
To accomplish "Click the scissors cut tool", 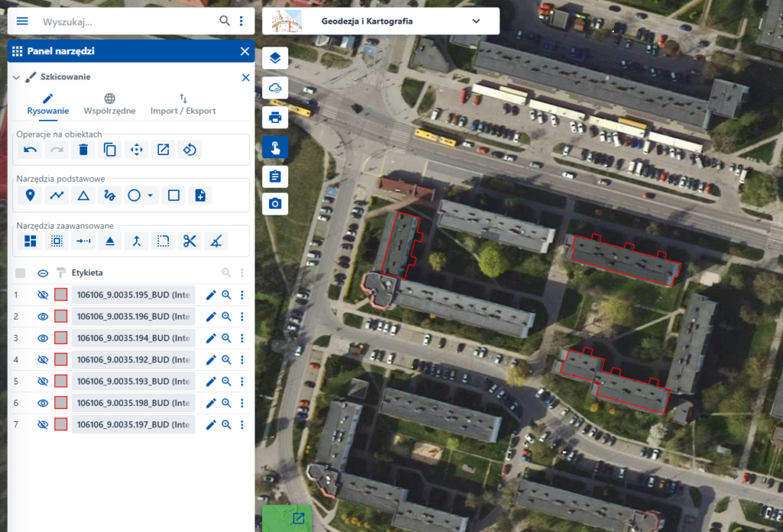I will (x=190, y=241).
